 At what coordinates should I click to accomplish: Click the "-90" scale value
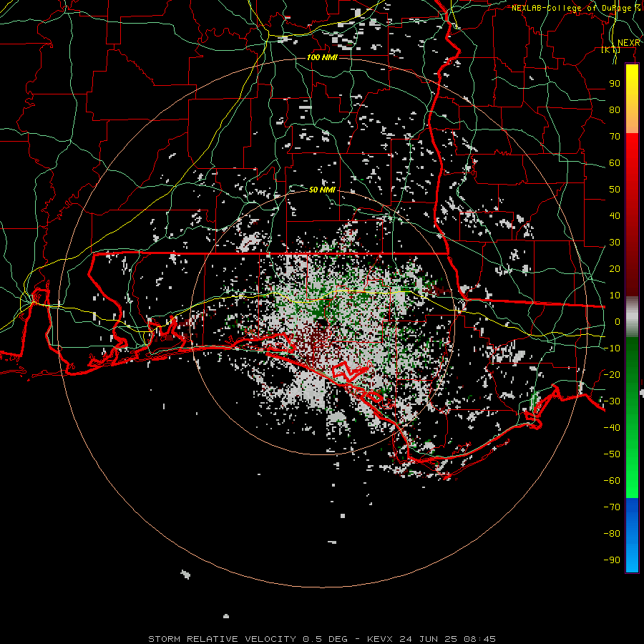pos(612,560)
